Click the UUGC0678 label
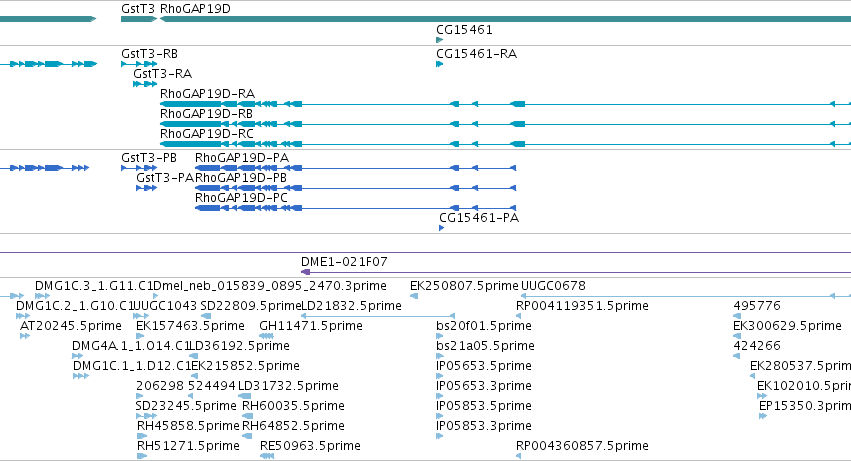The width and height of the screenshot is (851, 461). (554, 286)
